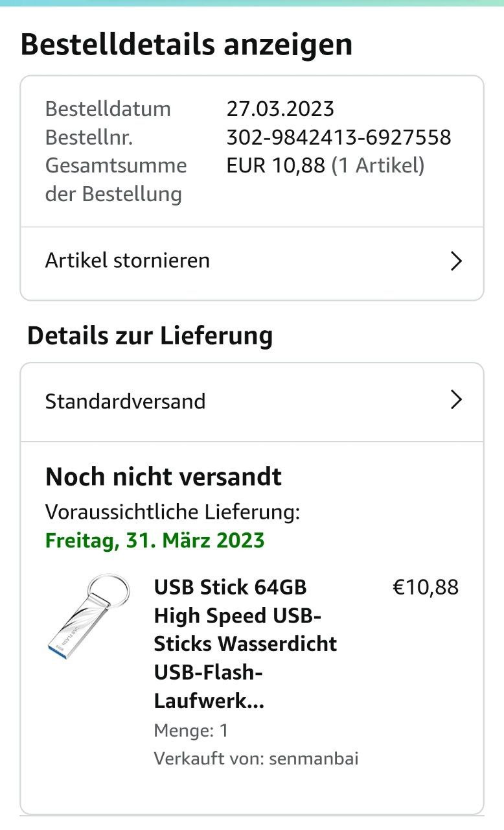Click the Gesamtsumme der Bestellung label
504x830 pixels.
coord(115,180)
